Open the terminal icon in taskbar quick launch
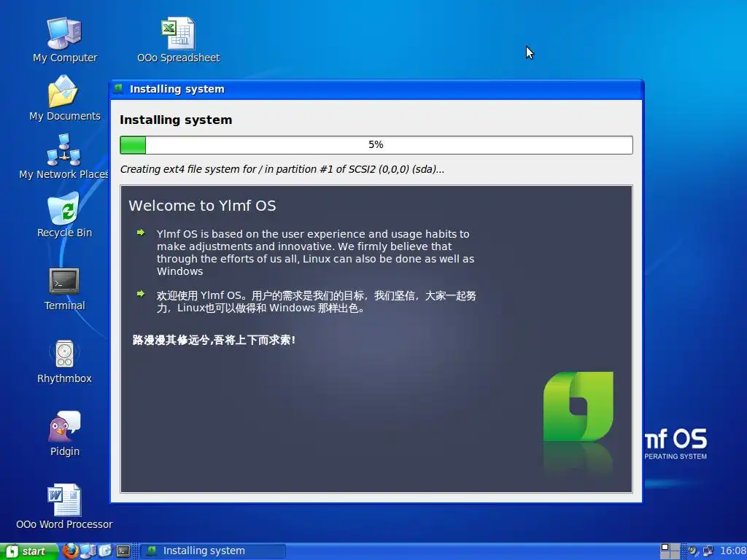Viewport: 747px width, 560px height. pyautogui.click(x=123, y=551)
